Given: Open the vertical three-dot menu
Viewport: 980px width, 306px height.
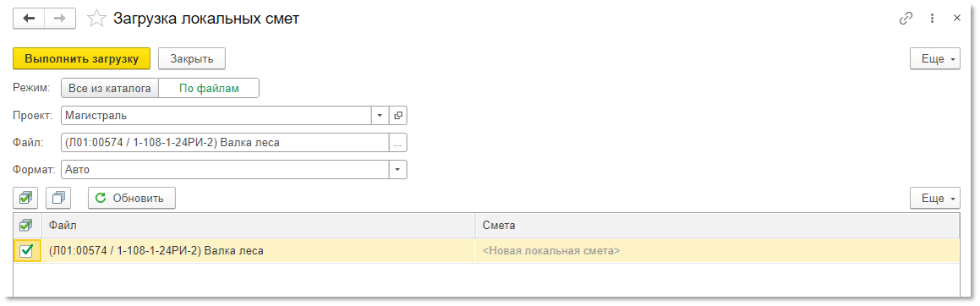Looking at the screenshot, I should (932, 19).
